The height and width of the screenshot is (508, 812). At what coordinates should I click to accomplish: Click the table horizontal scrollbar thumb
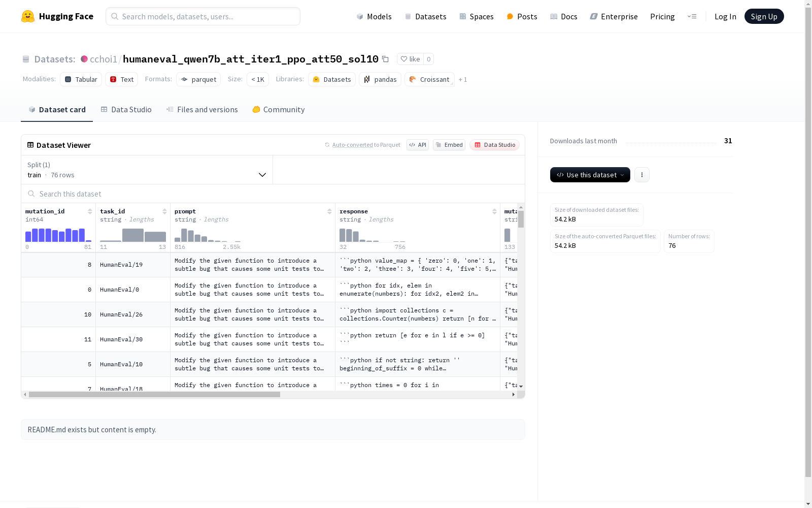[154, 394]
